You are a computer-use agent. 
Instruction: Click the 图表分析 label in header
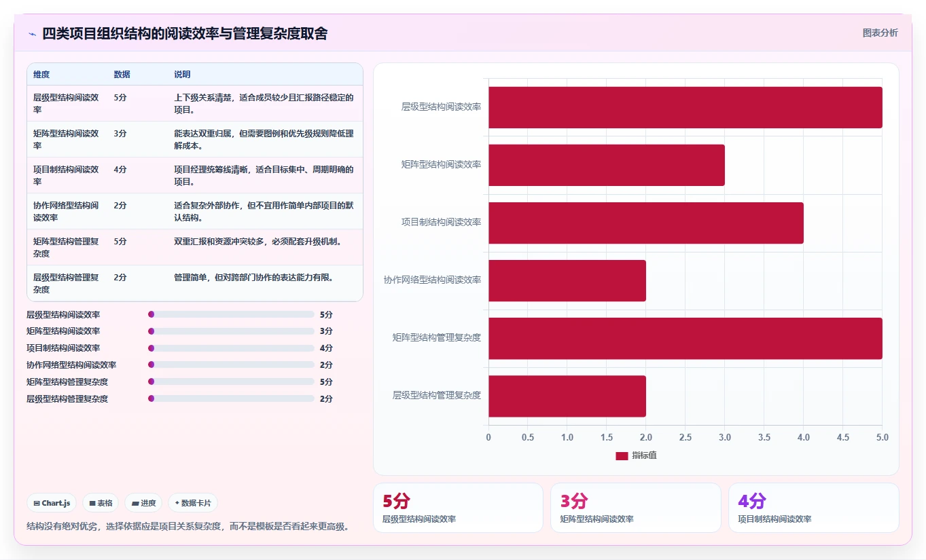point(880,33)
